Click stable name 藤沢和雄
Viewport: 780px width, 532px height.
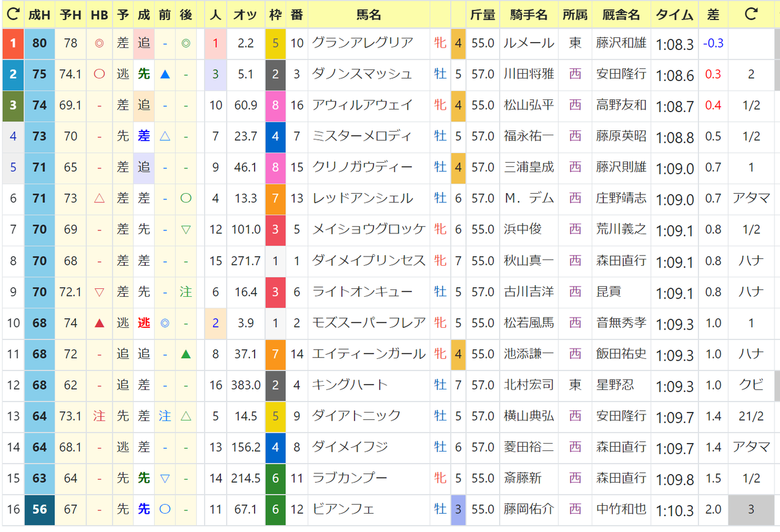[621, 43]
